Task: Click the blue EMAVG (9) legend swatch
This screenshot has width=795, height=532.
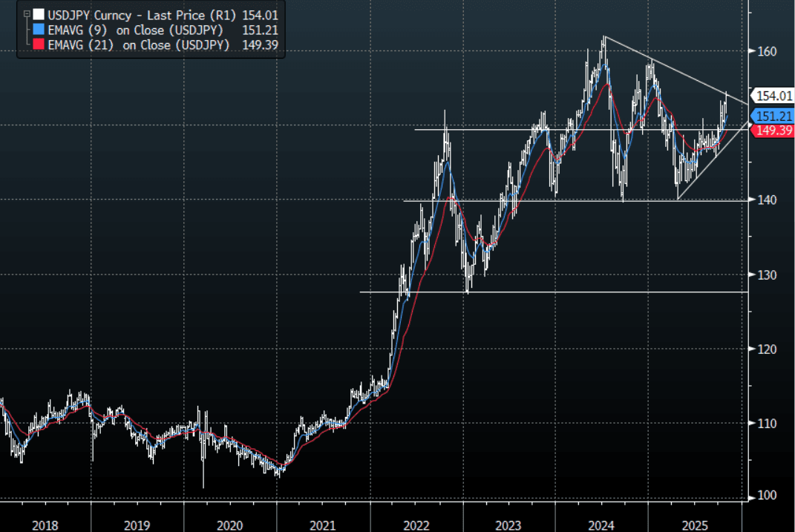Action: coord(39,30)
